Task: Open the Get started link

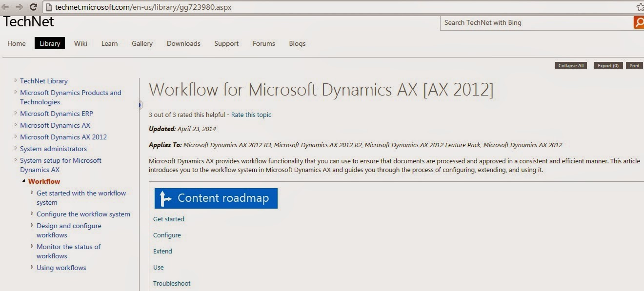Action: (x=169, y=219)
